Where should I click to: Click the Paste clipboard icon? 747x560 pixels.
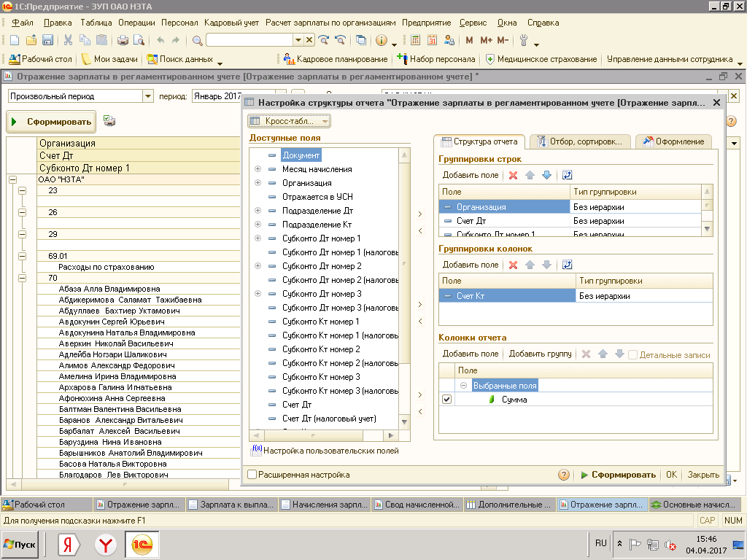[x=101, y=41]
